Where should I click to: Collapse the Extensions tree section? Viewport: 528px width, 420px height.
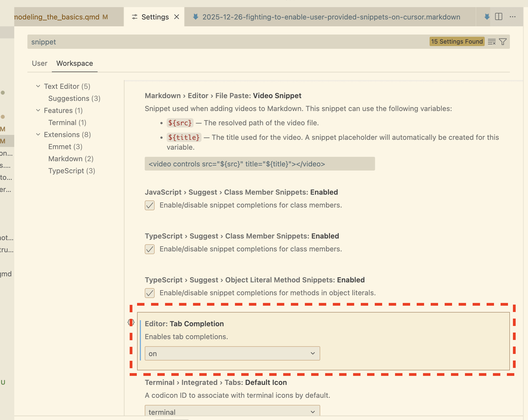click(38, 134)
